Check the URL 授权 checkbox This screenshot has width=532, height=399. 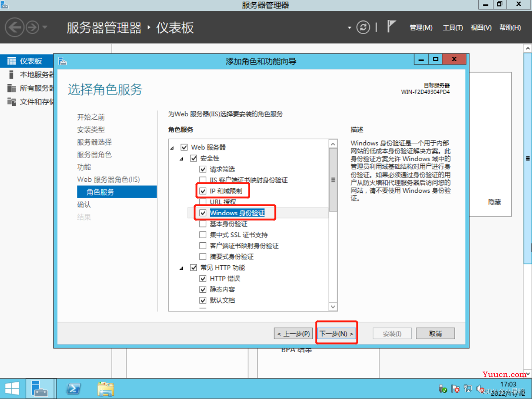click(203, 202)
